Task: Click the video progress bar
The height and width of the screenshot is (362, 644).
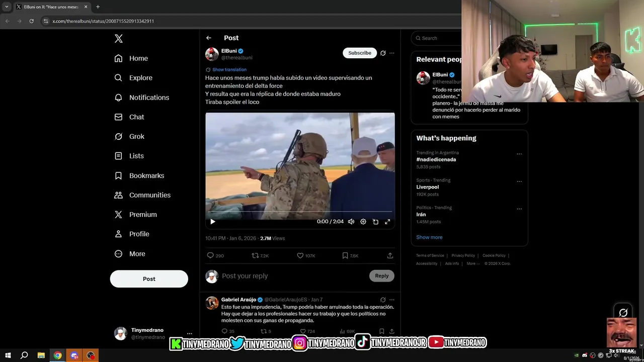Action: tap(300, 212)
